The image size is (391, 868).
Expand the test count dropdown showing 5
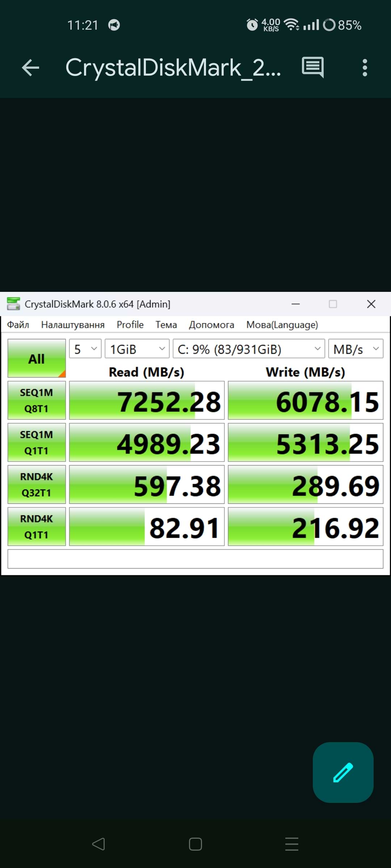(x=85, y=349)
